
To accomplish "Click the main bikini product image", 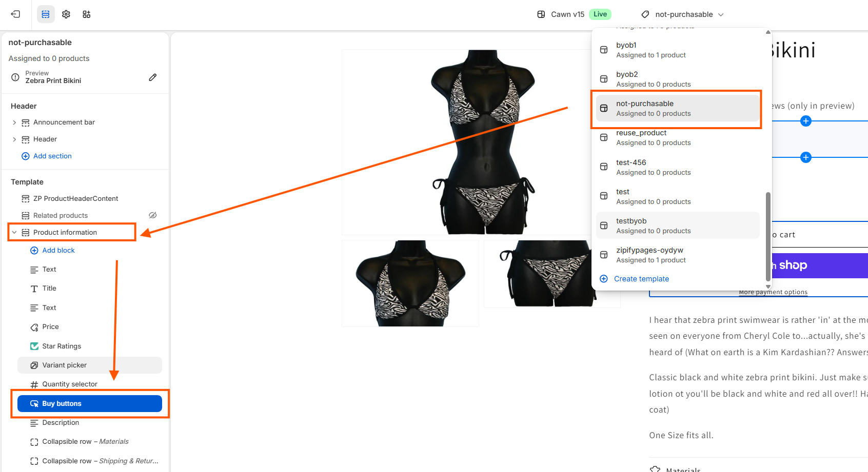I will click(x=466, y=142).
